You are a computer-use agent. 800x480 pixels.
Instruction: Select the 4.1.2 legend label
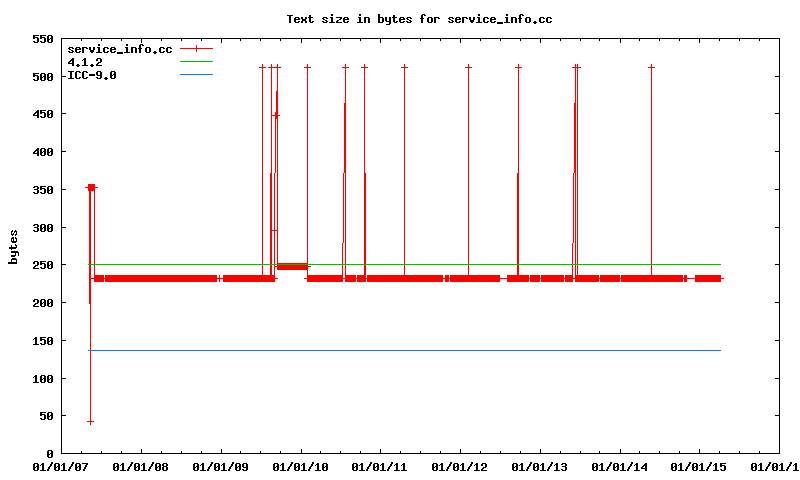(85, 61)
